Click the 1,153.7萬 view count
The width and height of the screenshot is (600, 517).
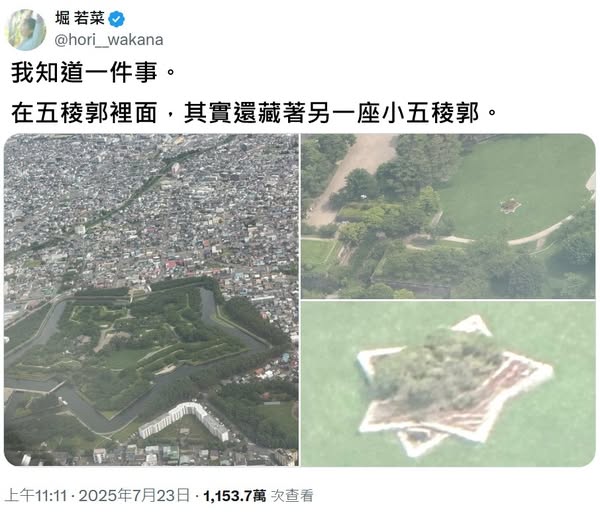(235, 496)
